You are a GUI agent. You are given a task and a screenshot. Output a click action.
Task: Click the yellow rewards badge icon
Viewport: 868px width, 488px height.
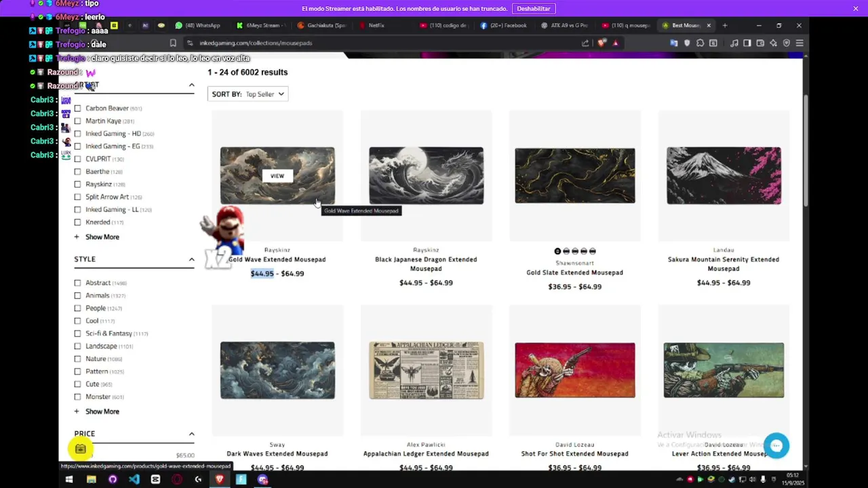point(81,449)
